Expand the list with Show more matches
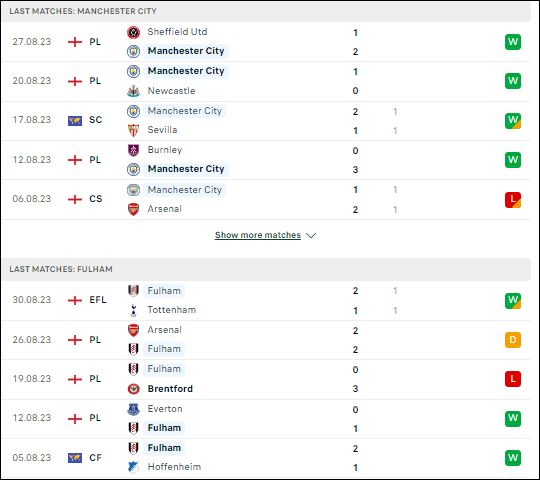Viewport: 540px width, 480px height. point(258,235)
